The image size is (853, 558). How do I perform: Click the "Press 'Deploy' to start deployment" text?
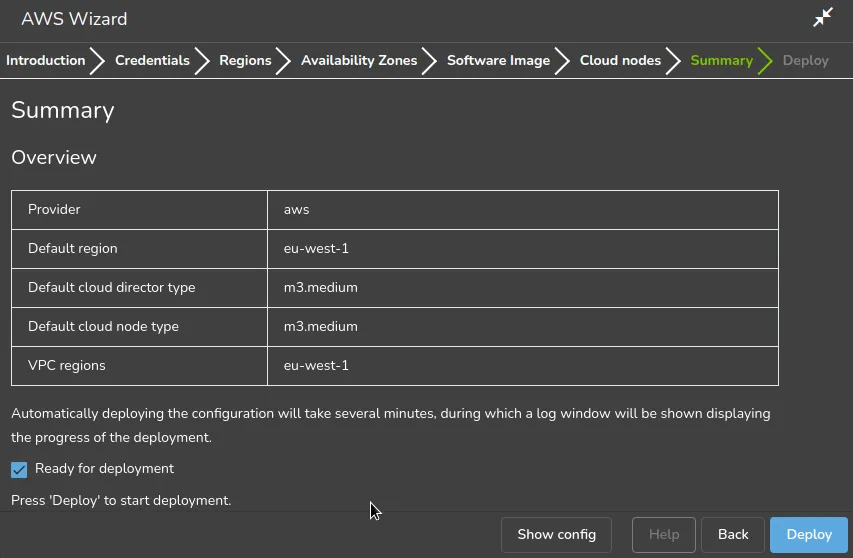121,500
